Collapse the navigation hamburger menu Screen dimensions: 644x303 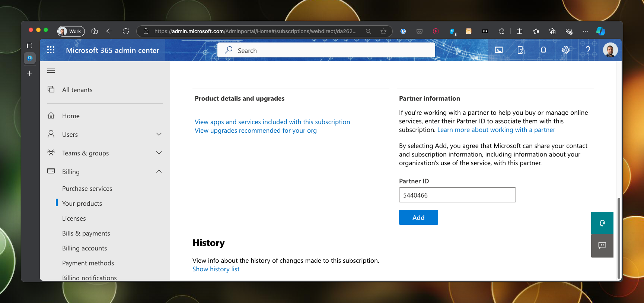pyautogui.click(x=51, y=71)
